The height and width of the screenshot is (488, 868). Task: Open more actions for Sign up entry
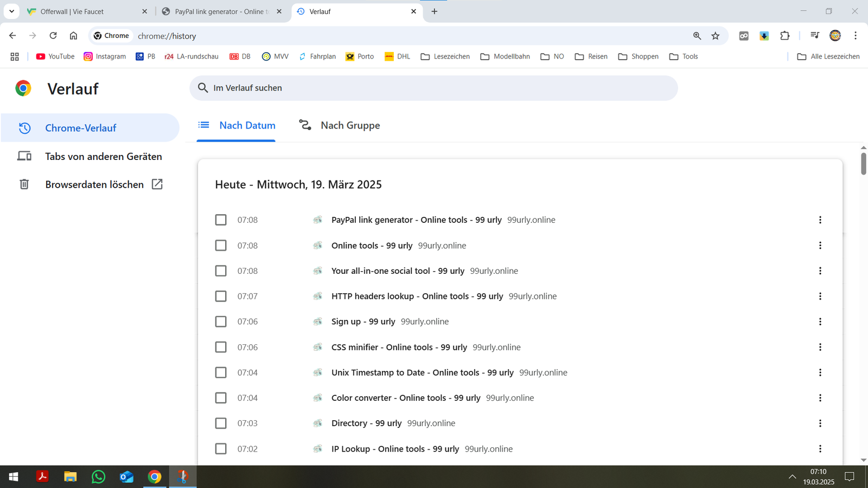[x=820, y=322]
